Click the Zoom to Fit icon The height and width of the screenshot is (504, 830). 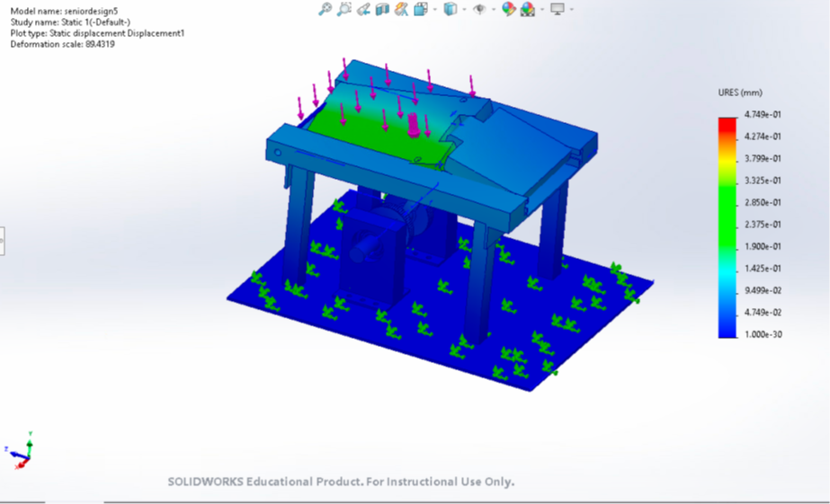pos(325,9)
